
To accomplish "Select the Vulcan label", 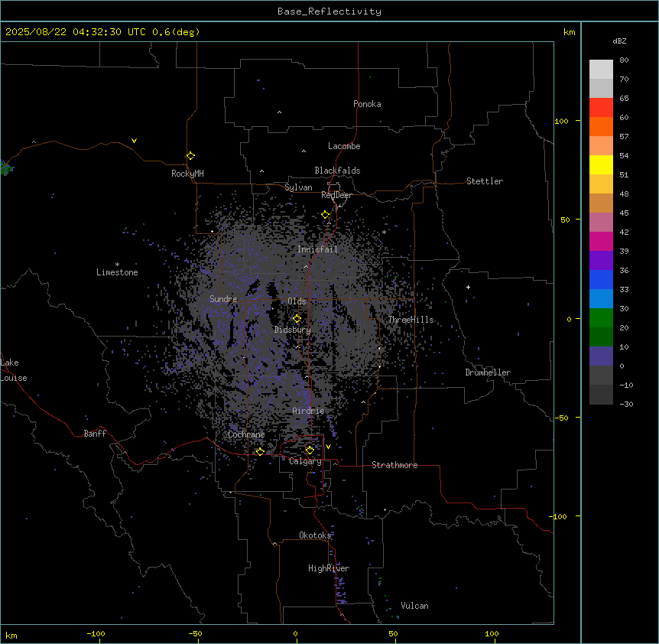I will (x=415, y=606).
